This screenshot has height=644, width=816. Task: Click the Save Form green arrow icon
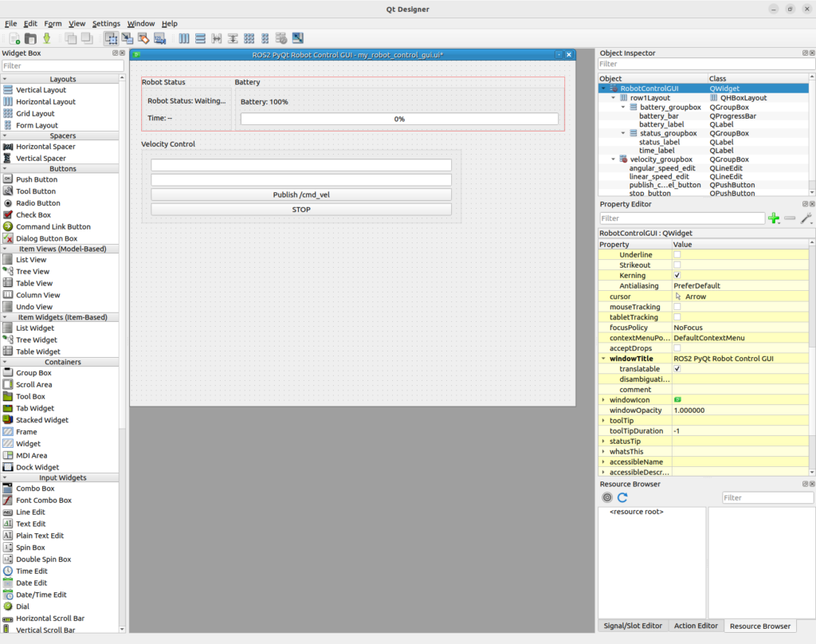[47, 38]
